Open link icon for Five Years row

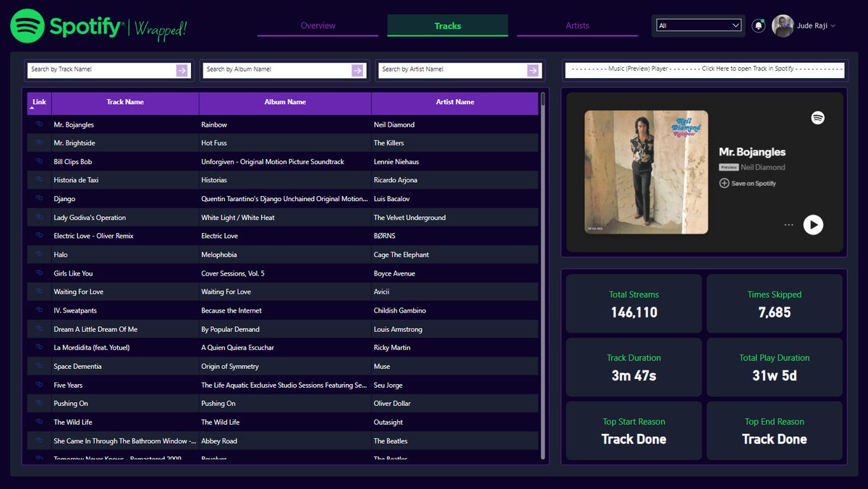point(39,385)
